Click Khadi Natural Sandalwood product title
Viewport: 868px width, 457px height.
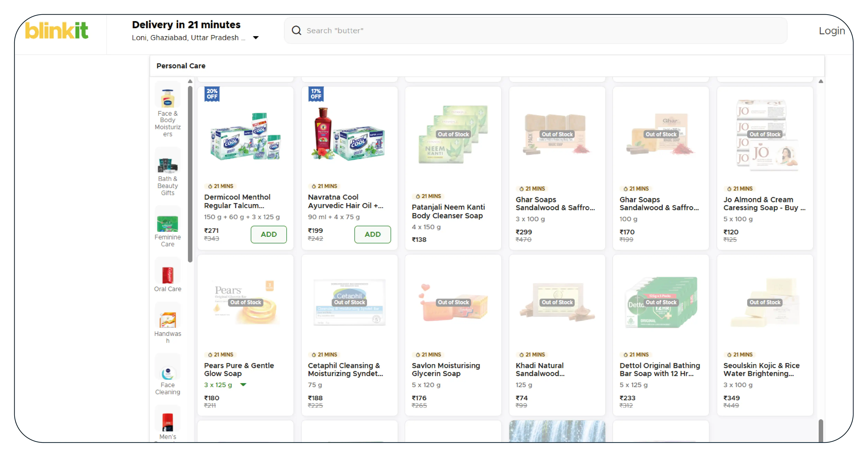point(540,369)
